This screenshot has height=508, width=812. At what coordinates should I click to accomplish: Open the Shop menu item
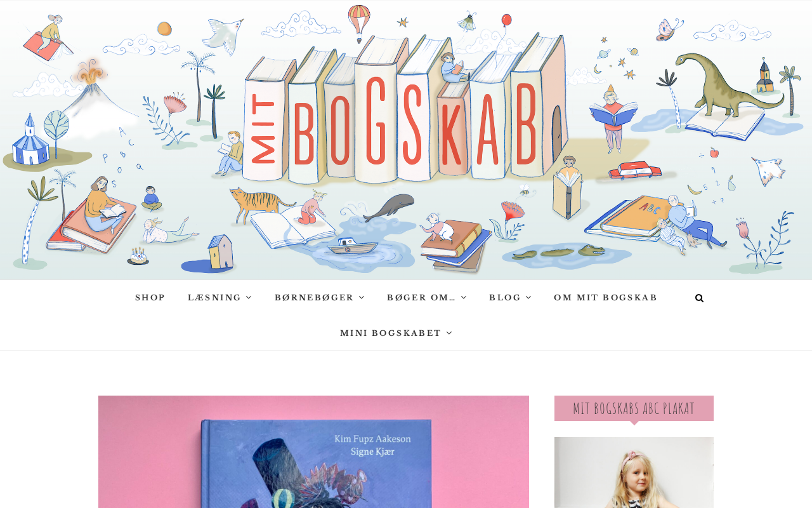(x=150, y=298)
